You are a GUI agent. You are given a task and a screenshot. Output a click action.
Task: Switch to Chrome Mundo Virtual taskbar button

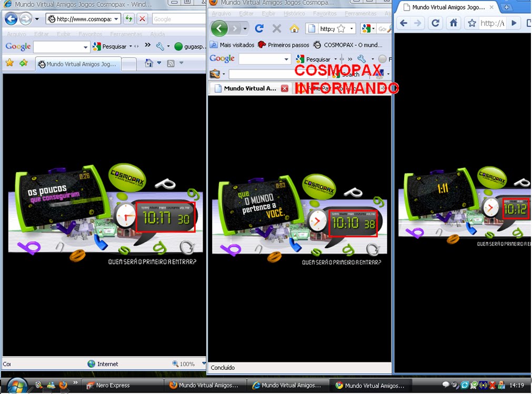[x=371, y=386]
